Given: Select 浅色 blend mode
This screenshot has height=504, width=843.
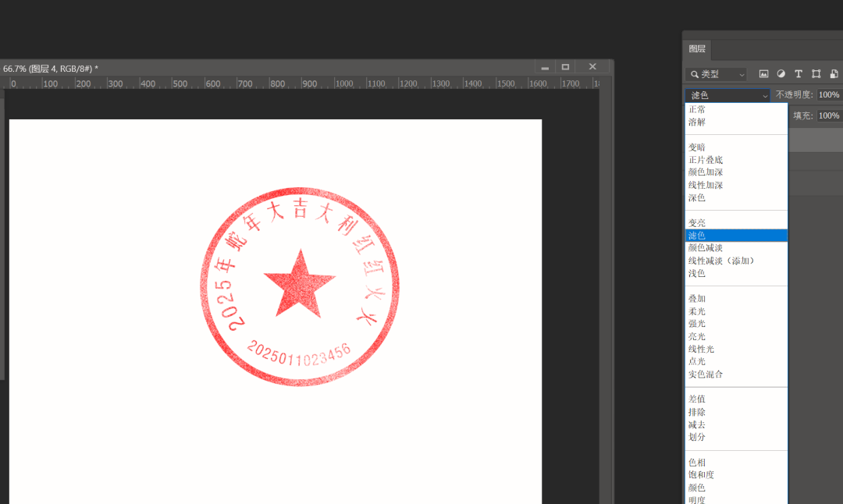Looking at the screenshot, I should click(x=736, y=273).
